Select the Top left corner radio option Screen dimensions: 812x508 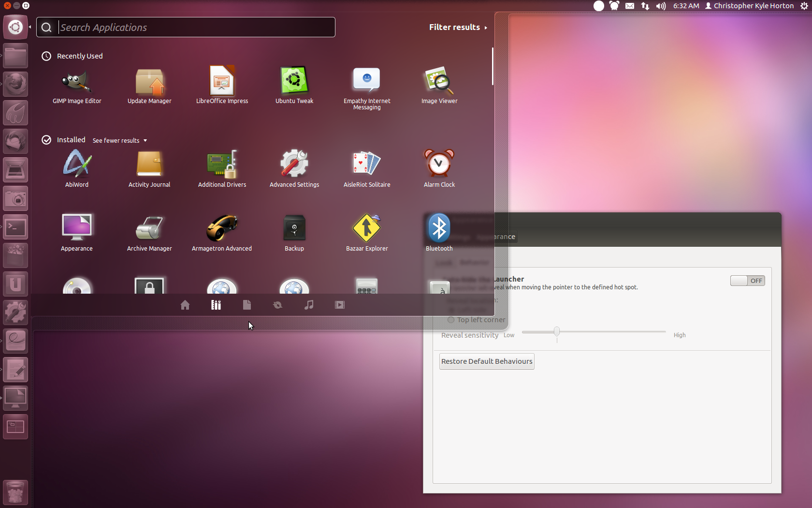pyautogui.click(x=451, y=320)
